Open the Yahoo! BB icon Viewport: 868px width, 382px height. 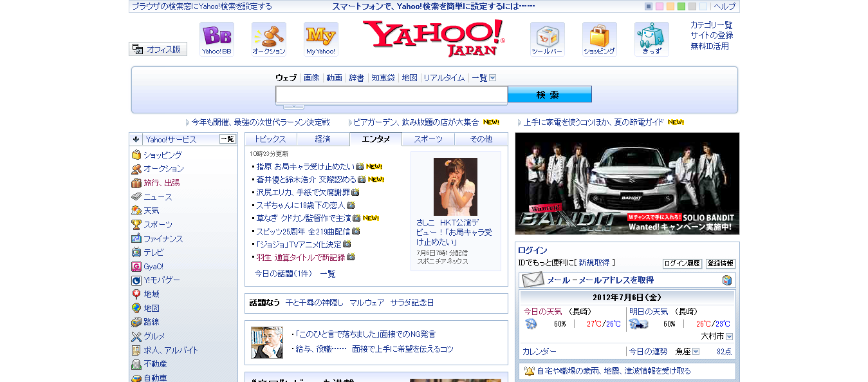[216, 39]
